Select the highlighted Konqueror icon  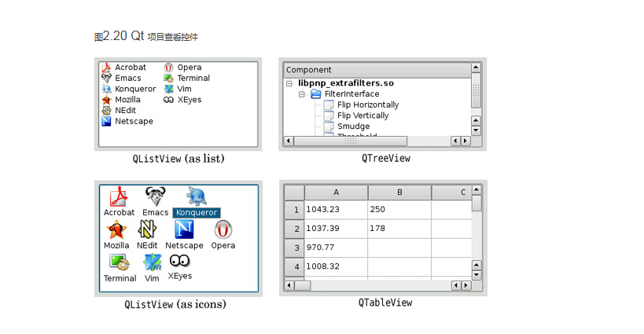click(x=196, y=197)
